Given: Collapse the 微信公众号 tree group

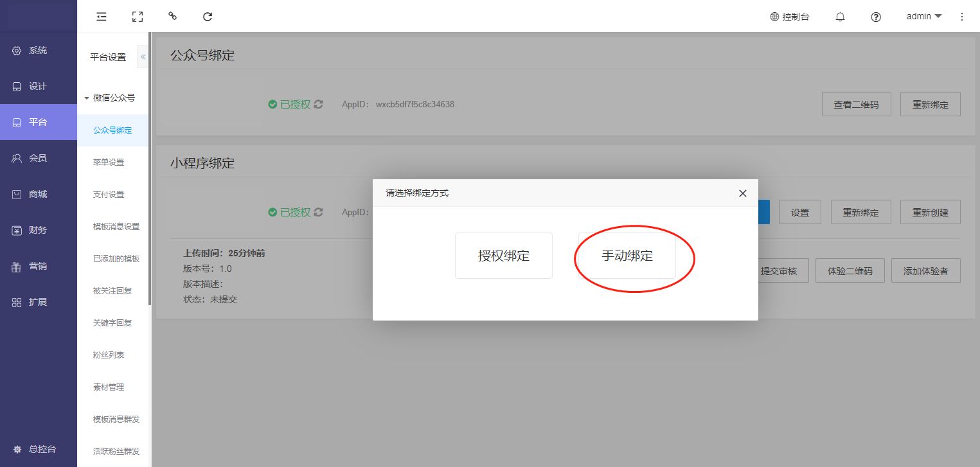Looking at the screenshot, I should (87, 98).
